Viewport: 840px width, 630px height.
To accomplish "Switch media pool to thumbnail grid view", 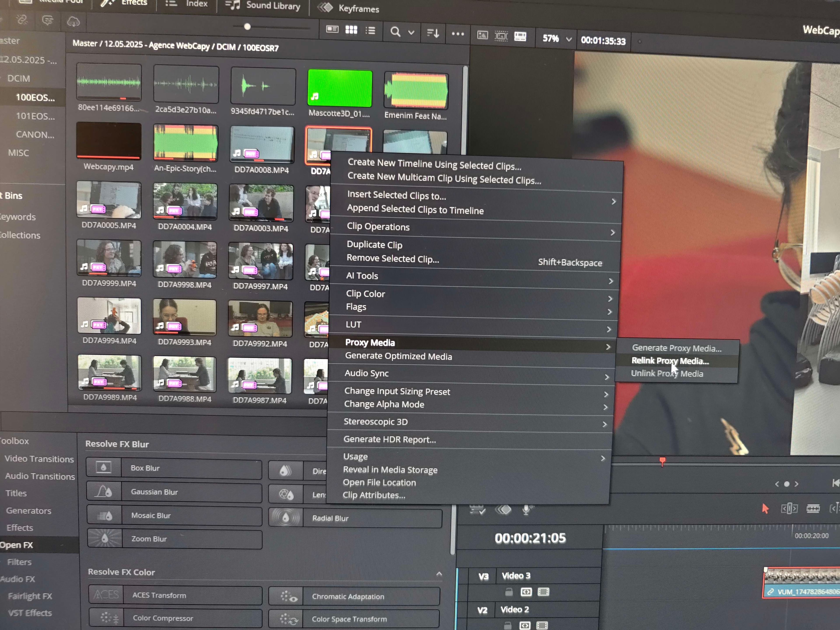I will tap(351, 30).
